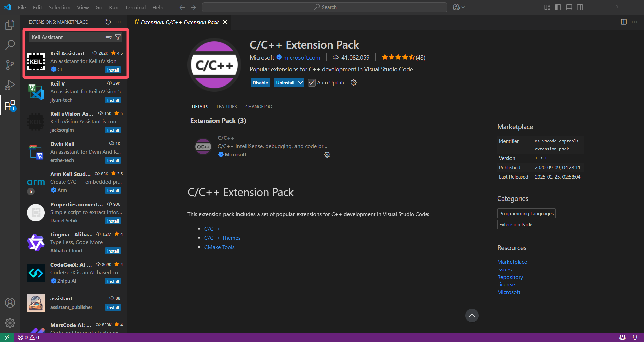Customize layout from title bar
644x342 pixels.
tap(547, 7)
